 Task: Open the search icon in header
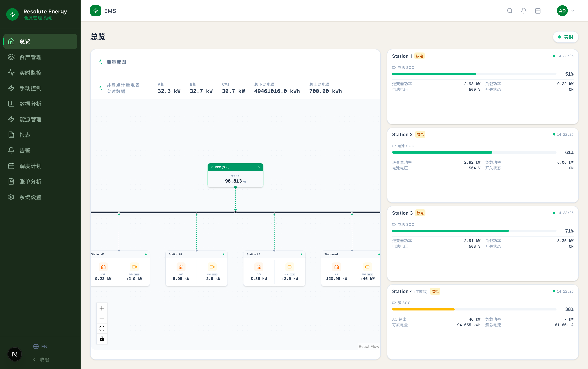[510, 11]
